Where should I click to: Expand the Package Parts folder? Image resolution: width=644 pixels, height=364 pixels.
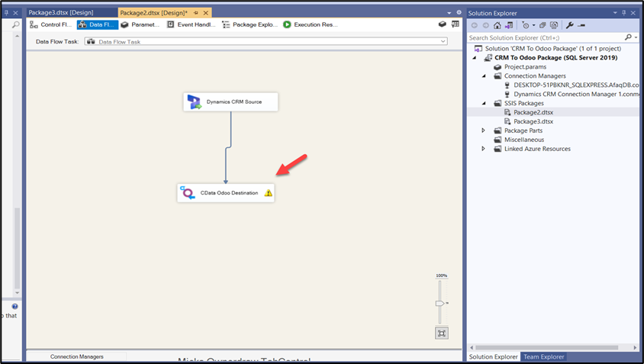pos(484,130)
